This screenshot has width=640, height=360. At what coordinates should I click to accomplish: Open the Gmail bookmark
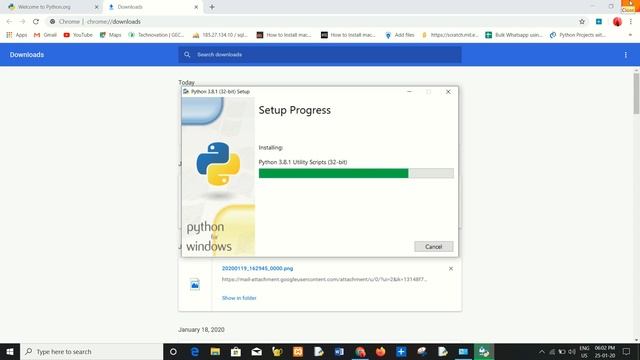[x=45, y=35]
